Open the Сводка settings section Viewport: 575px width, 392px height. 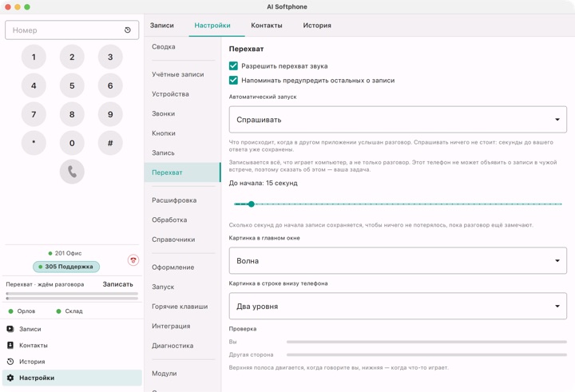click(x=182, y=46)
